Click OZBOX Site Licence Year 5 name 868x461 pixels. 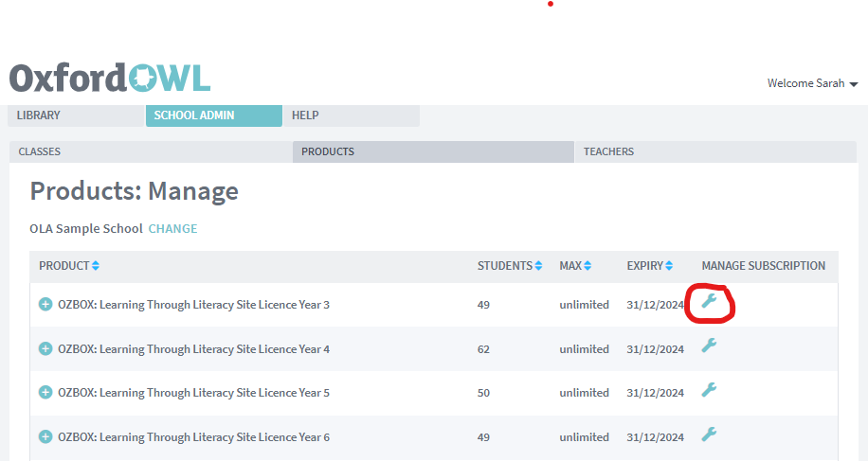pyautogui.click(x=193, y=393)
